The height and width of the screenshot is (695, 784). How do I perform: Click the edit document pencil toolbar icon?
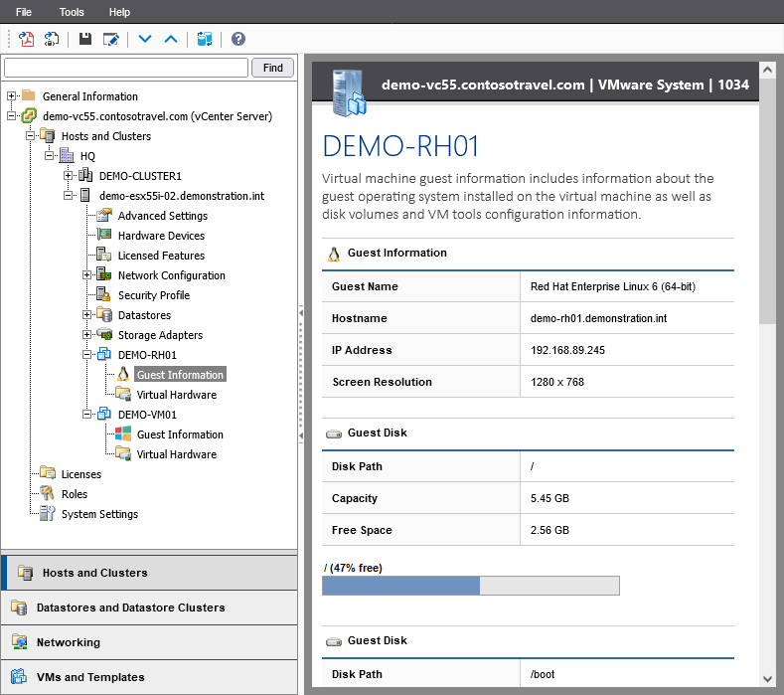pyautogui.click(x=111, y=39)
